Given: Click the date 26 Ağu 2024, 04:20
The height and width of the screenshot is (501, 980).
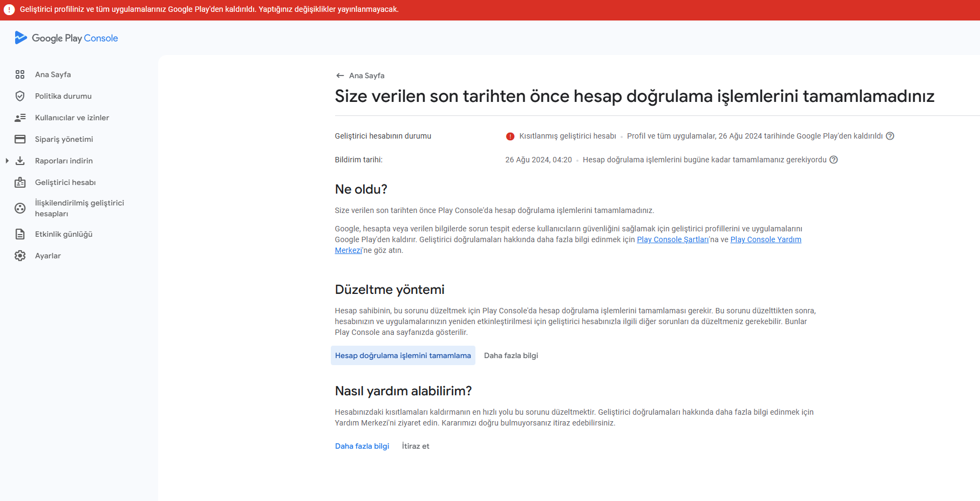Looking at the screenshot, I should point(539,160).
